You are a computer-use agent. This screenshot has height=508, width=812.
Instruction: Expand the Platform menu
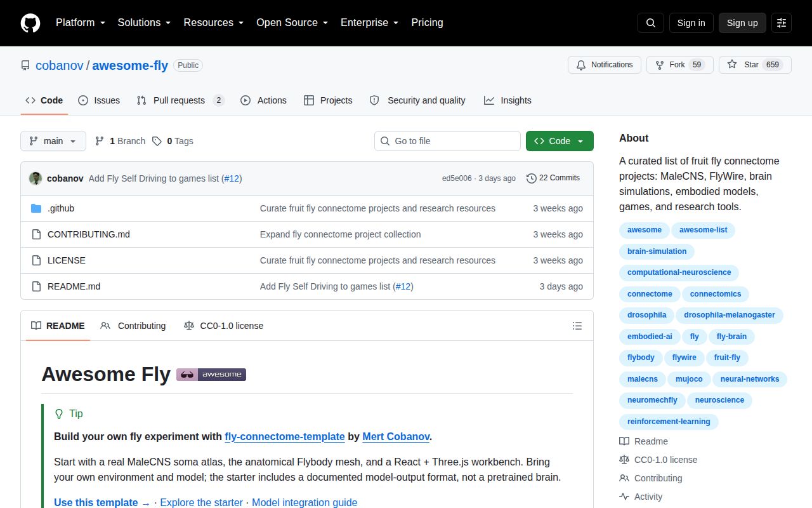[81, 23]
